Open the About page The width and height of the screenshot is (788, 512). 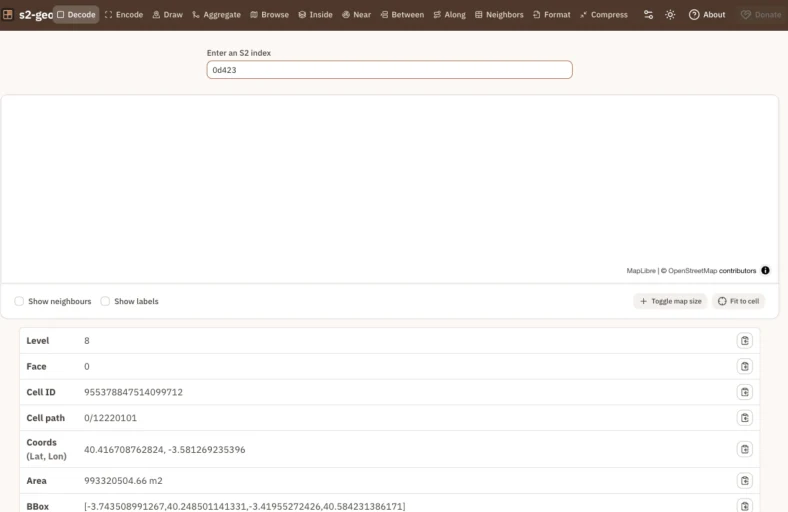click(707, 15)
